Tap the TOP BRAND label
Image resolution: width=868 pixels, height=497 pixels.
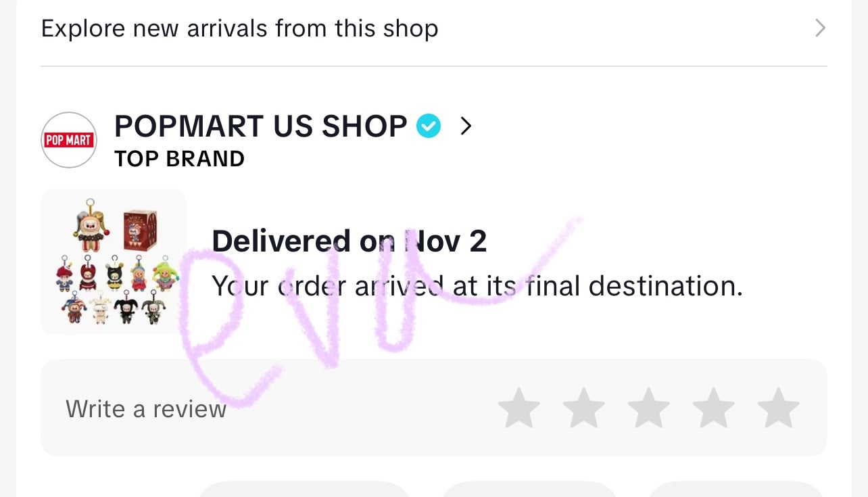179,159
